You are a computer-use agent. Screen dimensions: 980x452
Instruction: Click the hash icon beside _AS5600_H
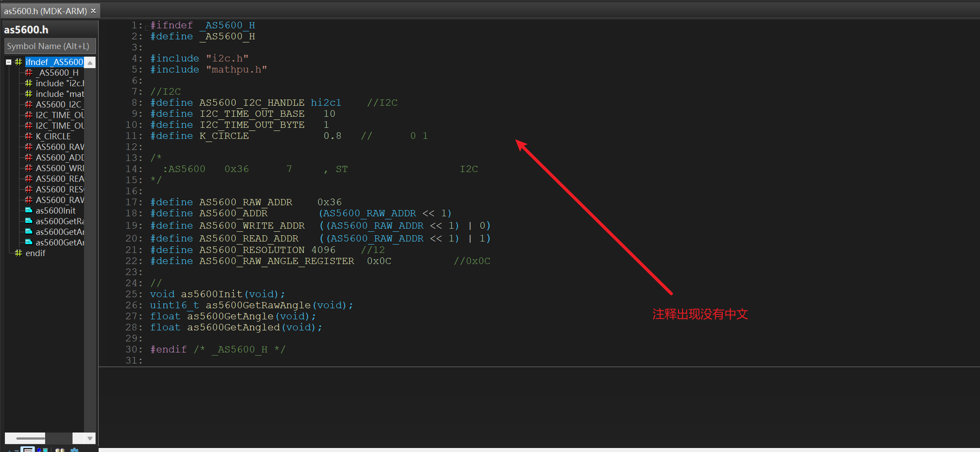point(29,73)
